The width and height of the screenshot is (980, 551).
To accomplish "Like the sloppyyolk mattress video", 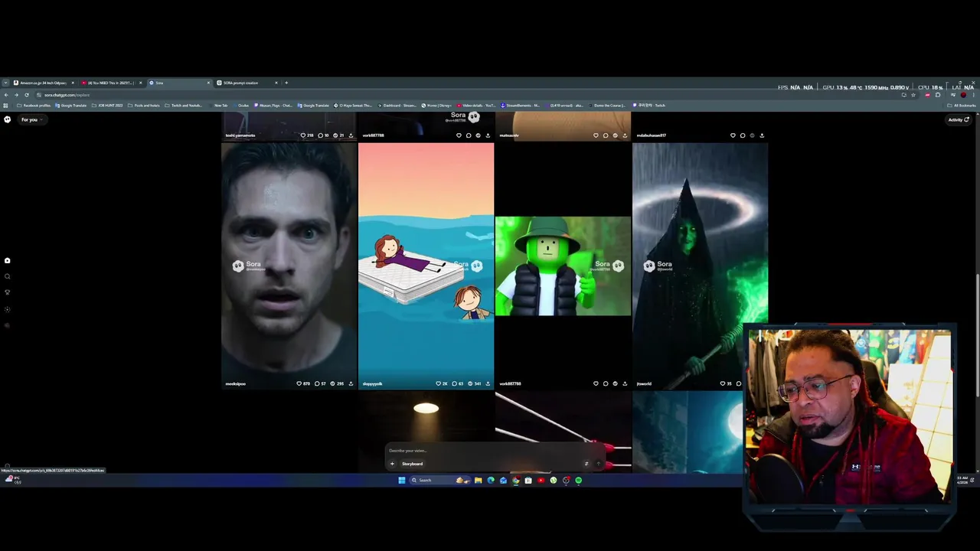I will point(439,383).
